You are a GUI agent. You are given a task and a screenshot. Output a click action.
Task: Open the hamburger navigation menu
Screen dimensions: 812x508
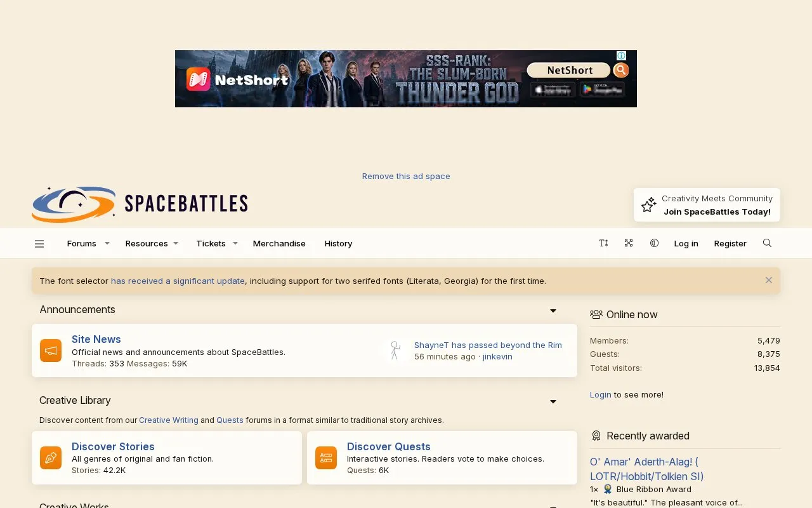point(39,243)
